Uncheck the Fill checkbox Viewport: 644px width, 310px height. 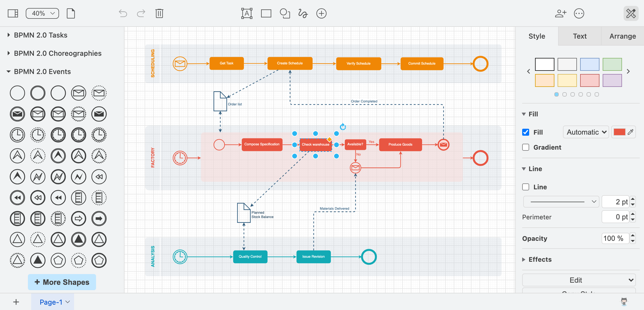(526, 132)
